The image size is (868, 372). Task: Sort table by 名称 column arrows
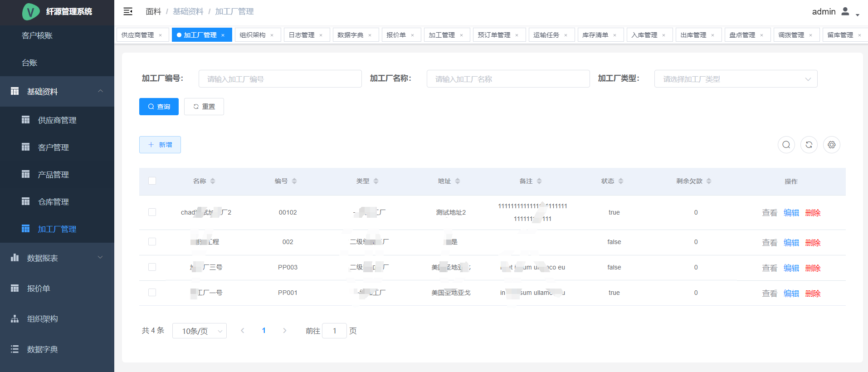[x=213, y=181]
